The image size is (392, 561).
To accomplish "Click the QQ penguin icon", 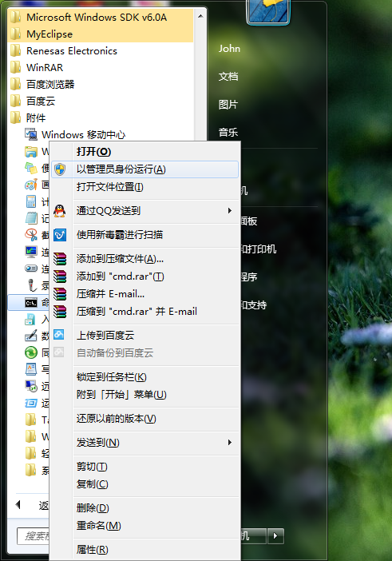I will click(60, 211).
